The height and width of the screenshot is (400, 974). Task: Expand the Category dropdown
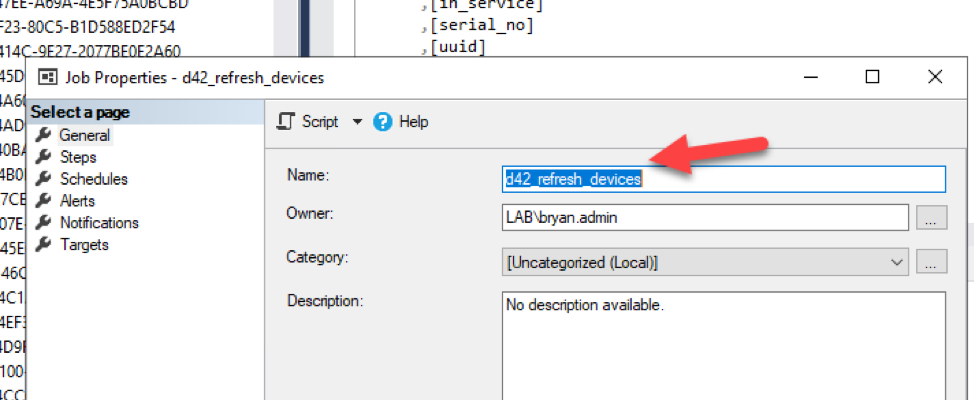click(x=897, y=262)
